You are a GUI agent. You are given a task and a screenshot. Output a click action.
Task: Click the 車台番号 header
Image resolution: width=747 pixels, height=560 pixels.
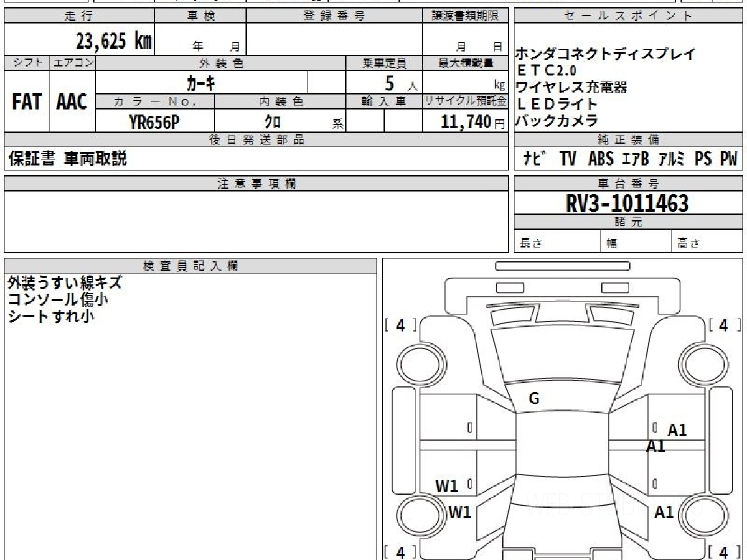click(x=628, y=184)
